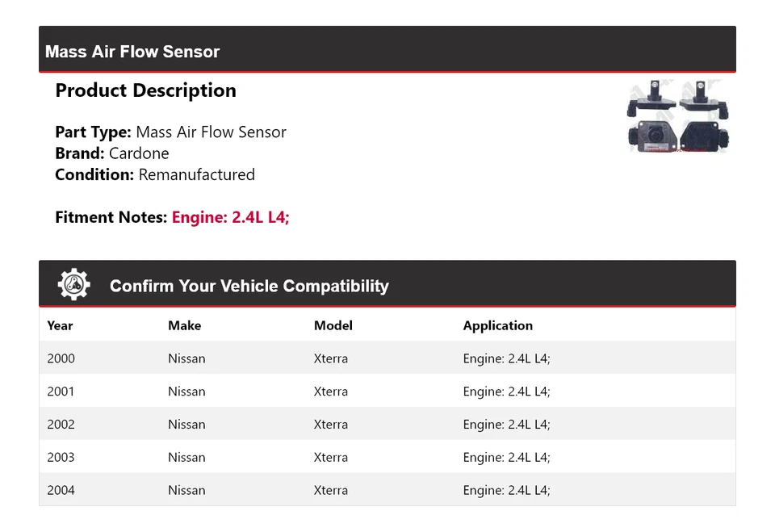Click the Product Description heading
Screen dimensions: 775x532
click(x=145, y=90)
